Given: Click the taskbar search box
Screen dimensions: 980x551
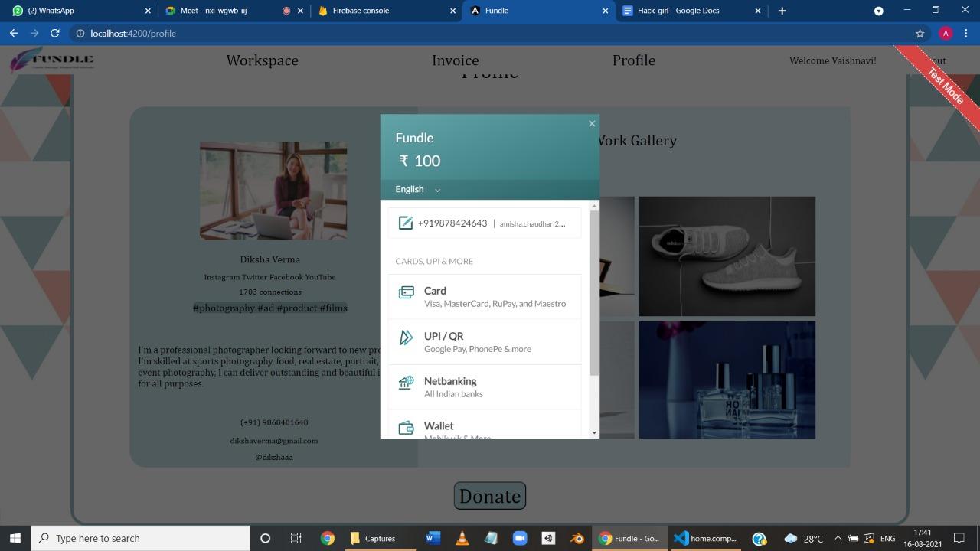Looking at the screenshot, I should coord(140,538).
